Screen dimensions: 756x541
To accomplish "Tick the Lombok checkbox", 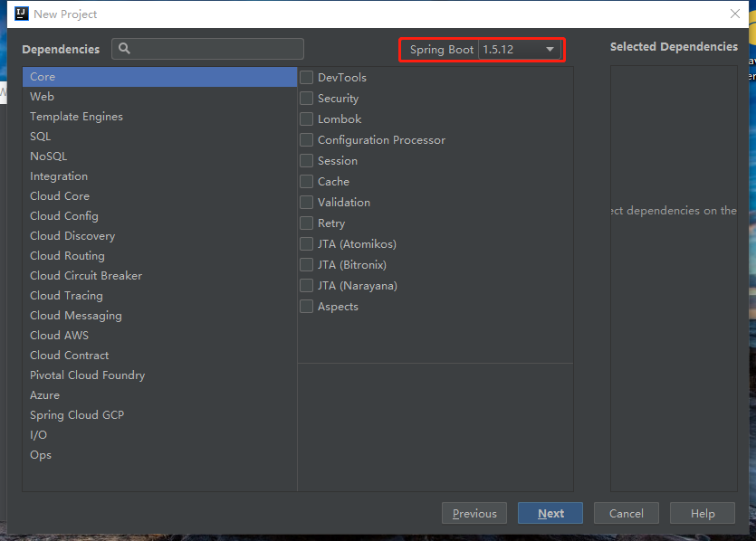I will 307,119.
